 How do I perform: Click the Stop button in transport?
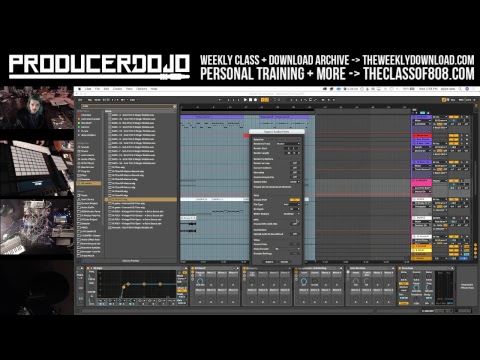pos(250,100)
